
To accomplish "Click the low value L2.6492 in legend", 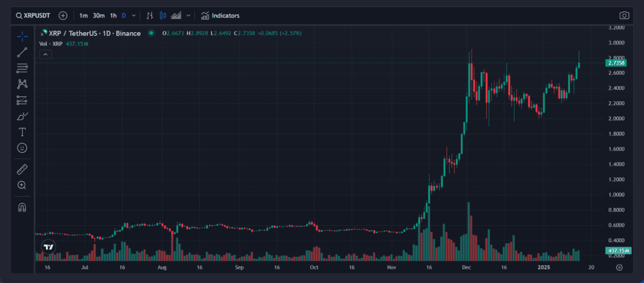I will pyautogui.click(x=221, y=33).
